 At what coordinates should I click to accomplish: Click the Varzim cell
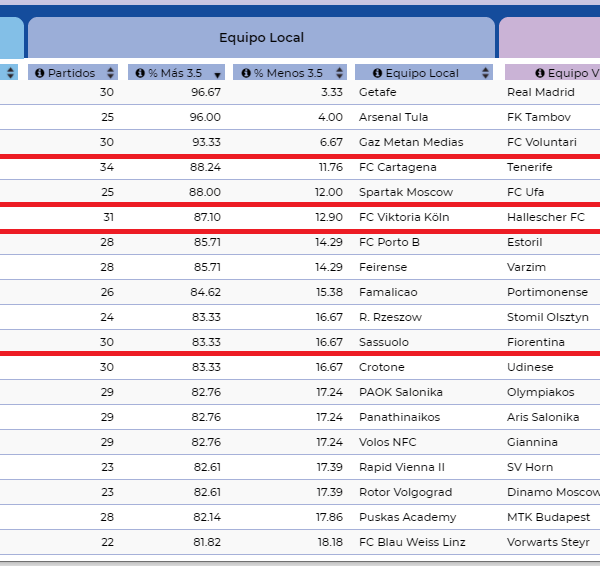tap(526, 267)
